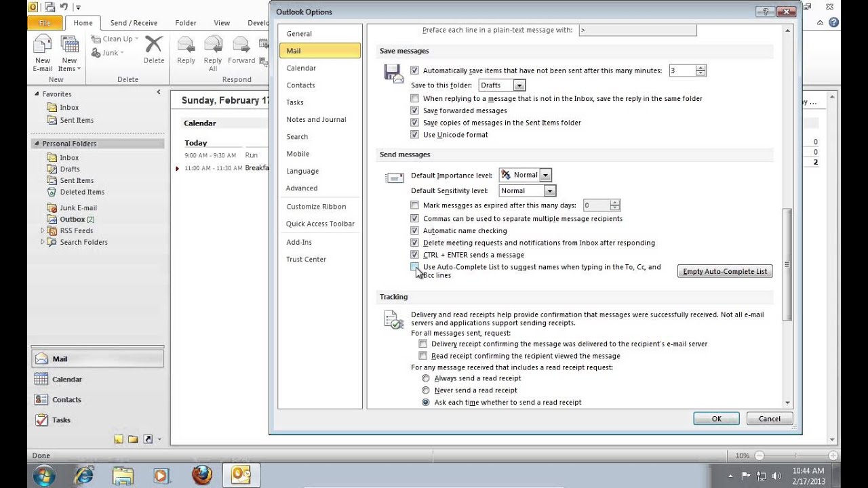The width and height of the screenshot is (868, 488).
Task: Toggle Save forwarded messages checkbox
Action: click(x=414, y=110)
